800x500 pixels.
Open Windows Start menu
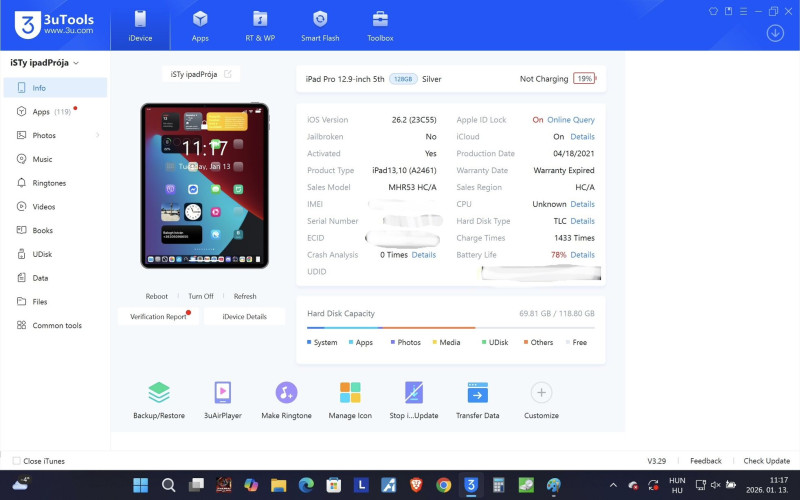click(x=140, y=485)
